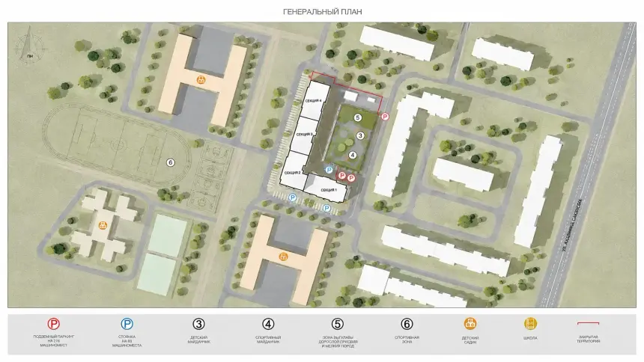Screen dimensions: 644x362
Task: Select the yellow school icon in the legend
Action: click(530, 324)
